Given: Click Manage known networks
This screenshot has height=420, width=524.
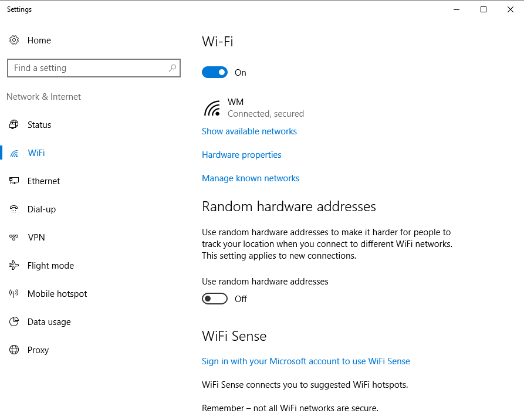Looking at the screenshot, I should pyautogui.click(x=251, y=178).
